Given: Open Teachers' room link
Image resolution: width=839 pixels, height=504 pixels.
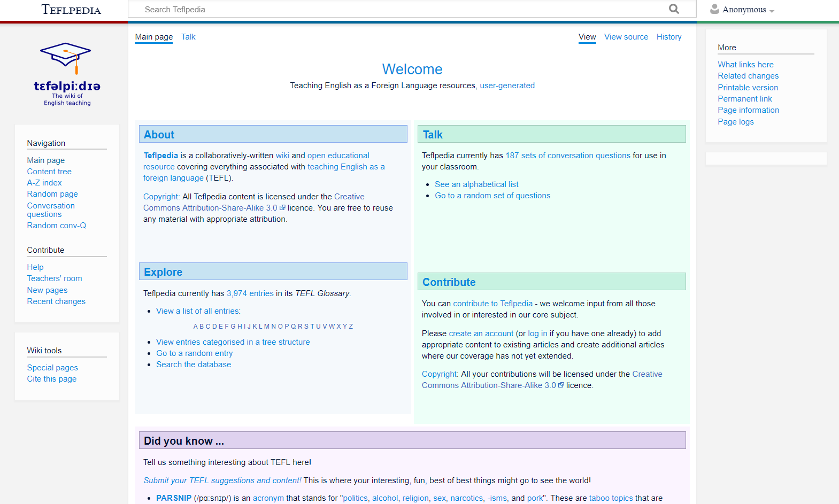Looking at the screenshot, I should [x=55, y=278].
